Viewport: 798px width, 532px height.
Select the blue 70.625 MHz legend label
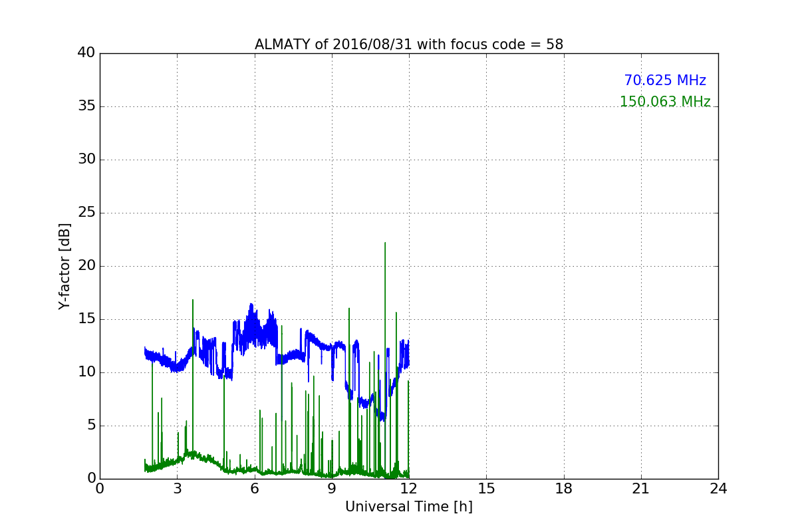pos(665,80)
